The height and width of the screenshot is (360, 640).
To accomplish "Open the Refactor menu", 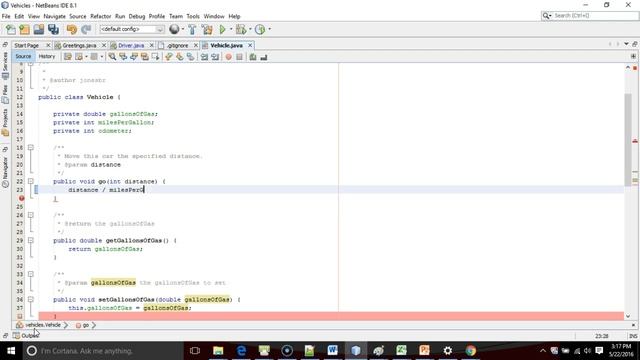I will coord(101,16).
